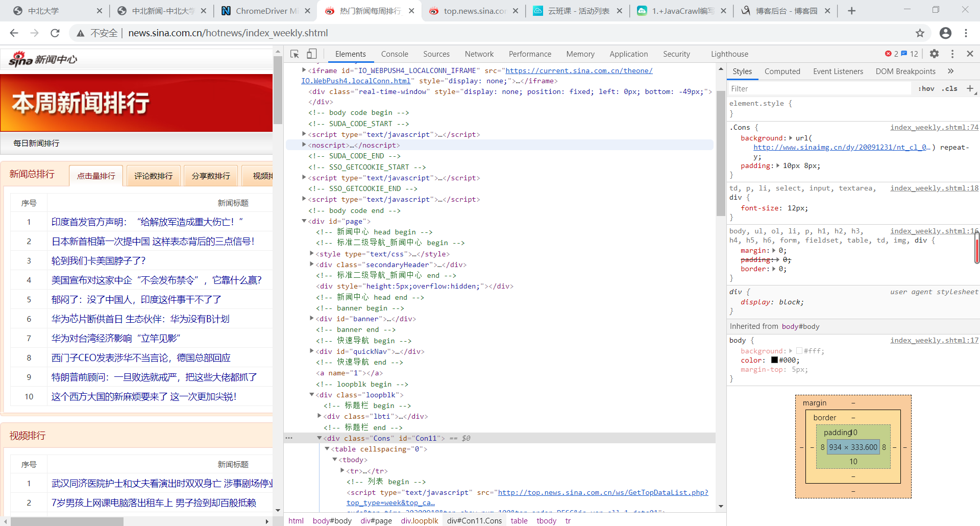Screen dimensions: 980x526
Task: Click the page horizontal scrollbar
Action: point(66,521)
